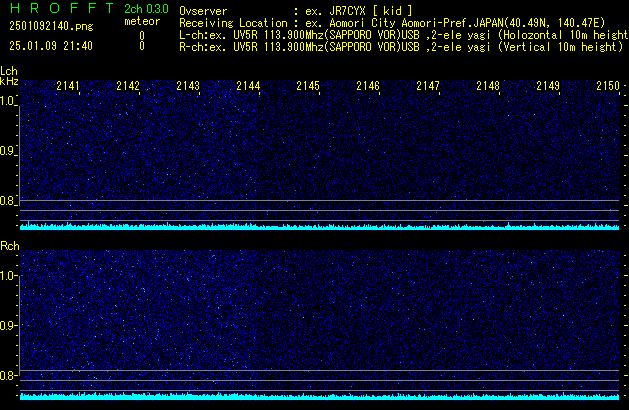The image size is (629, 410).
Task: Click the timestamp 25.01.09 21:40
Action: click(51, 46)
